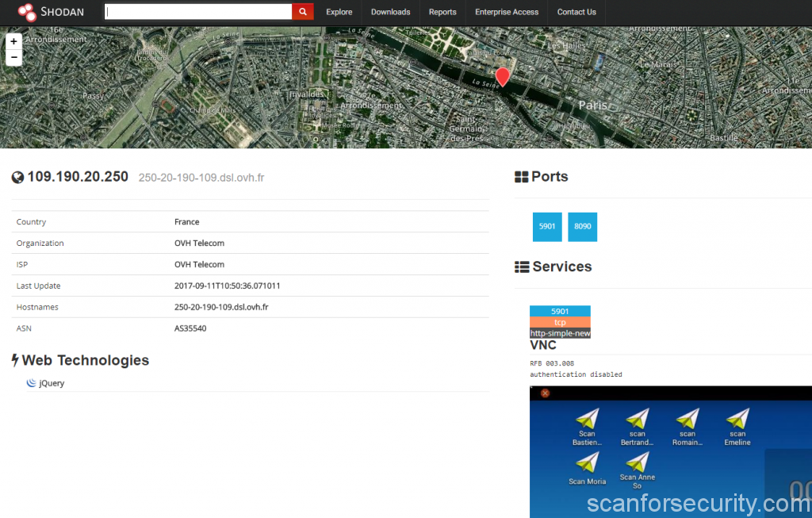Click the Organization value OVH Telecom
The width and height of the screenshot is (812, 518).
199,243
